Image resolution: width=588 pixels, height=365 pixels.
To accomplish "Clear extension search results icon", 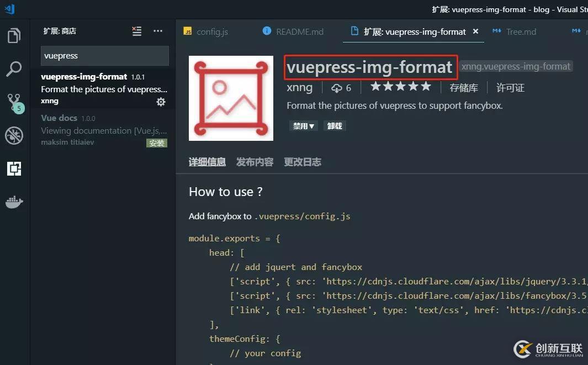I will click(137, 31).
